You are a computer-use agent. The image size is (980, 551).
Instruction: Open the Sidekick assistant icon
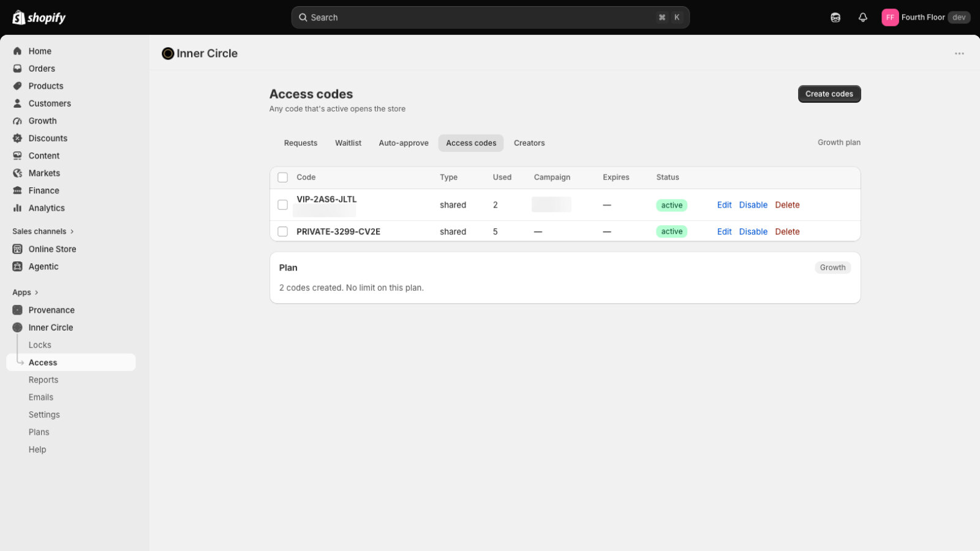tap(835, 17)
